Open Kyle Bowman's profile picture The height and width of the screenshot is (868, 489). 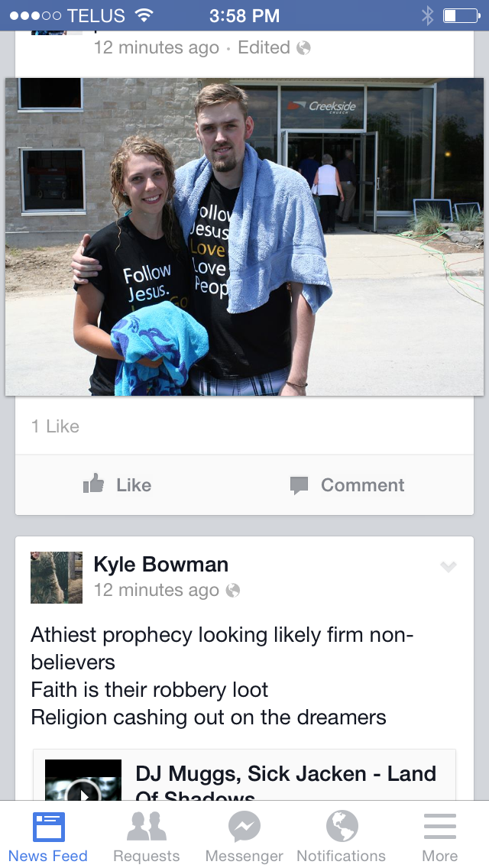pos(57,578)
